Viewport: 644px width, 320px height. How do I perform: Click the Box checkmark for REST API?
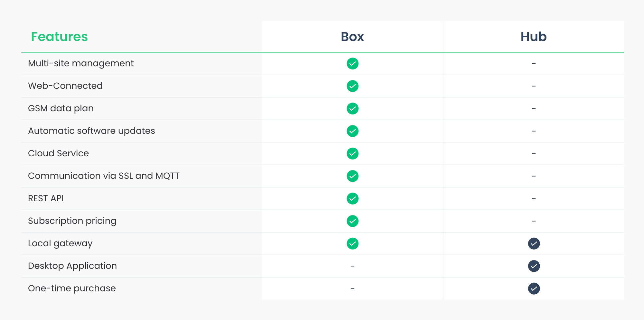click(x=352, y=199)
